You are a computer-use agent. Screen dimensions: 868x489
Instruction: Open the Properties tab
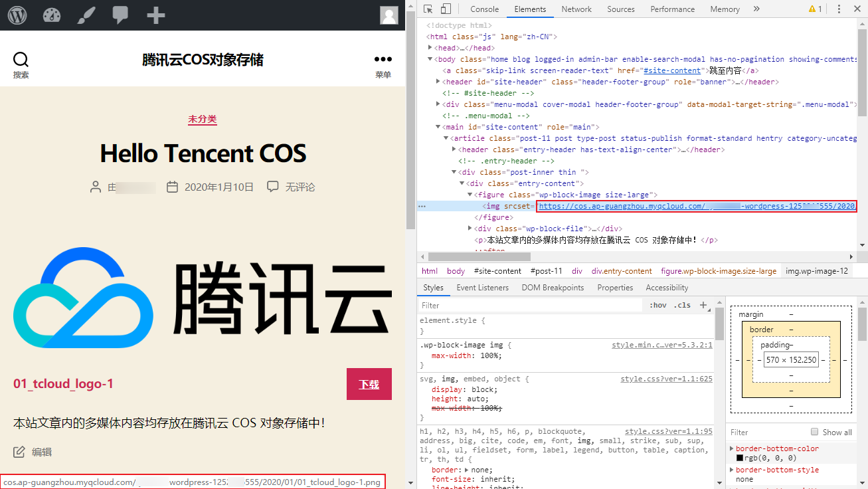615,288
